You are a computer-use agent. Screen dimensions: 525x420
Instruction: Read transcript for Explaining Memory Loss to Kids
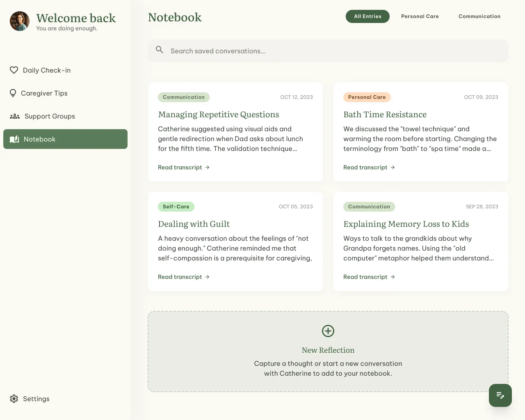coord(369,277)
